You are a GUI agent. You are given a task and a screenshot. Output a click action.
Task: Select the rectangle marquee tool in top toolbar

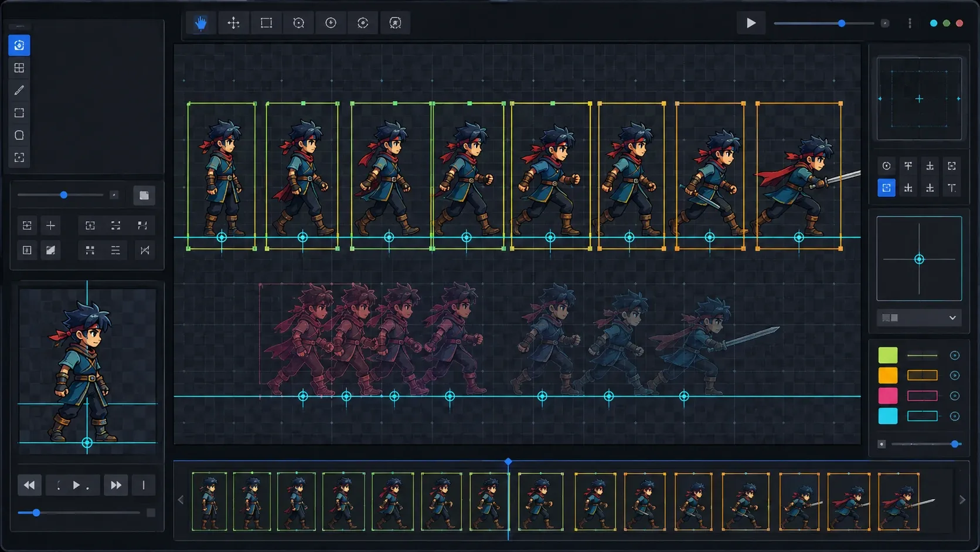coord(266,23)
